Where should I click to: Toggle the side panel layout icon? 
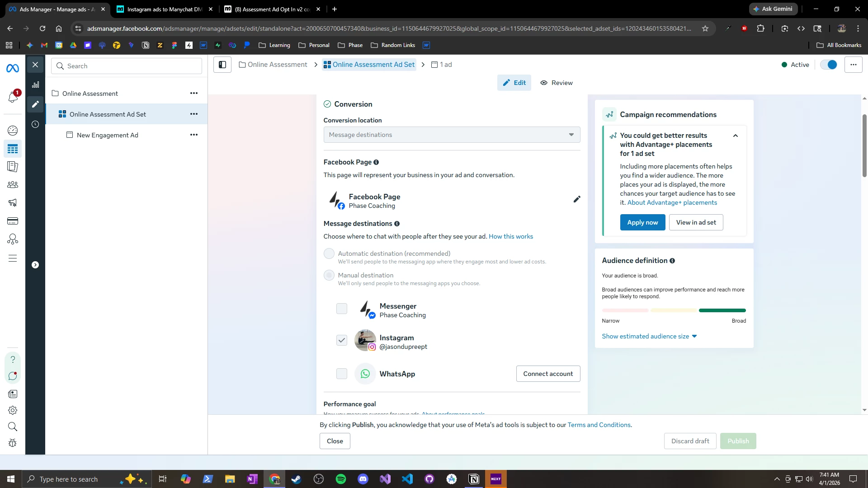222,65
